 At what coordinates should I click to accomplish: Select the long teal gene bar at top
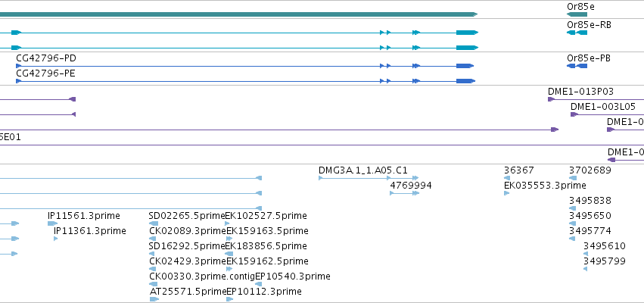pyautogui.click(x=238, y=14)
